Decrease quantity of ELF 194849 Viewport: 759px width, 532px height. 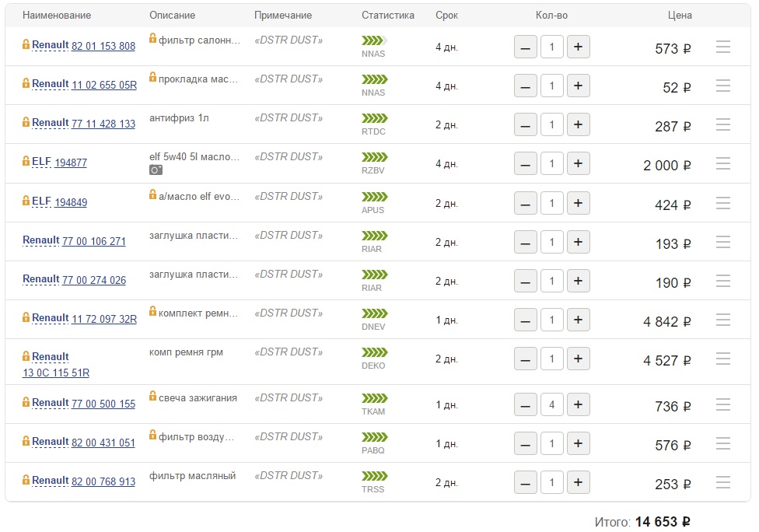[525, 203]
